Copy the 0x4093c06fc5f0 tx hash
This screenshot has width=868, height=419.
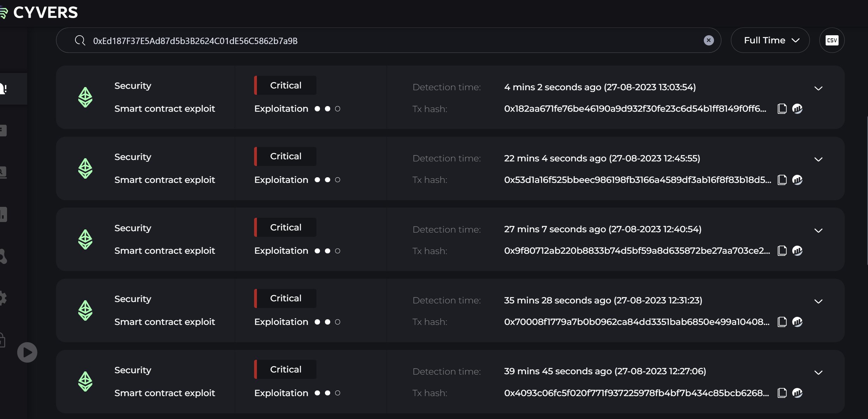tap(782, 393)
